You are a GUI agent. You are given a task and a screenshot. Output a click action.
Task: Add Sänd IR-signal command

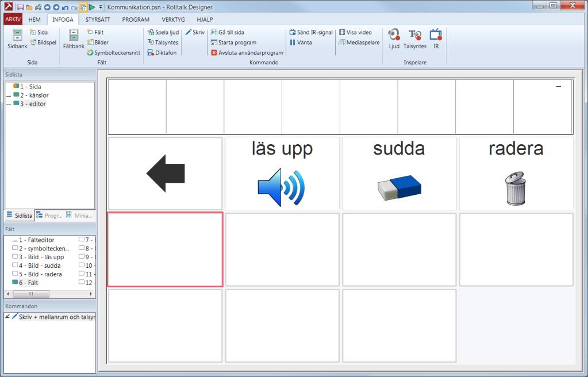point(312,32)
